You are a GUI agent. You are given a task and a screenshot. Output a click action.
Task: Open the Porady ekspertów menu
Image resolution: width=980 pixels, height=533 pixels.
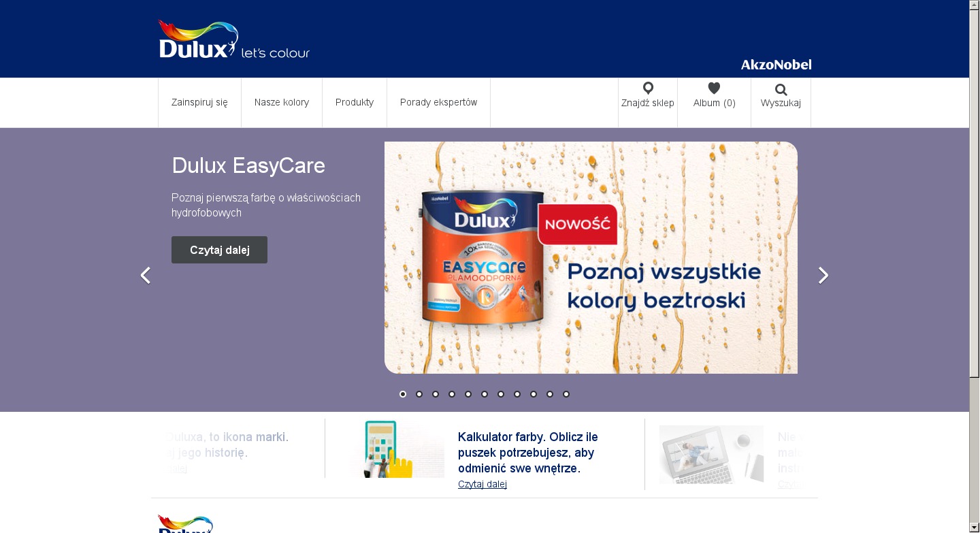438,102
